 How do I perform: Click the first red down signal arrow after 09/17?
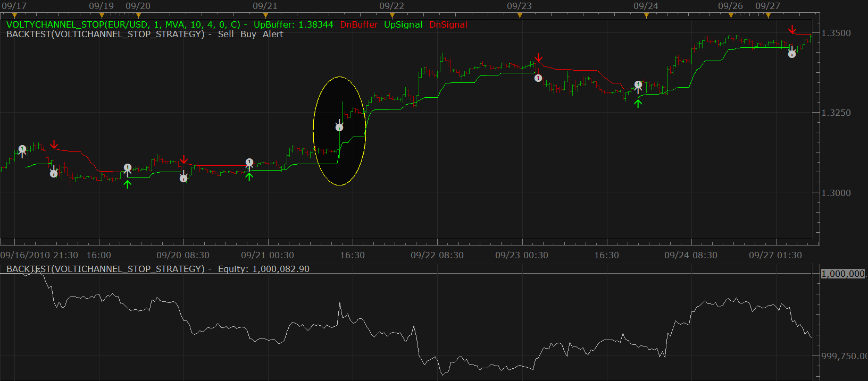click(54, 145)
